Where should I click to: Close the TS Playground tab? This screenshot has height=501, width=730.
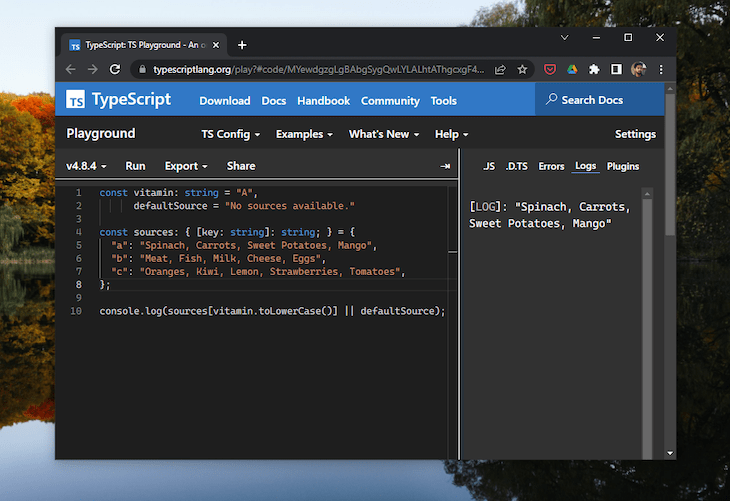point(216,45)
